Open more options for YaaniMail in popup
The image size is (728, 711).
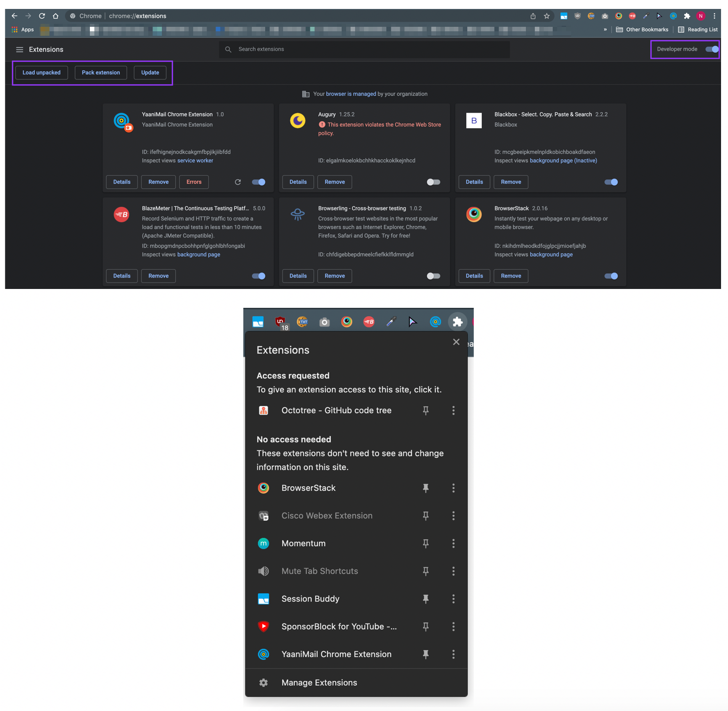(x=453, y=654)
